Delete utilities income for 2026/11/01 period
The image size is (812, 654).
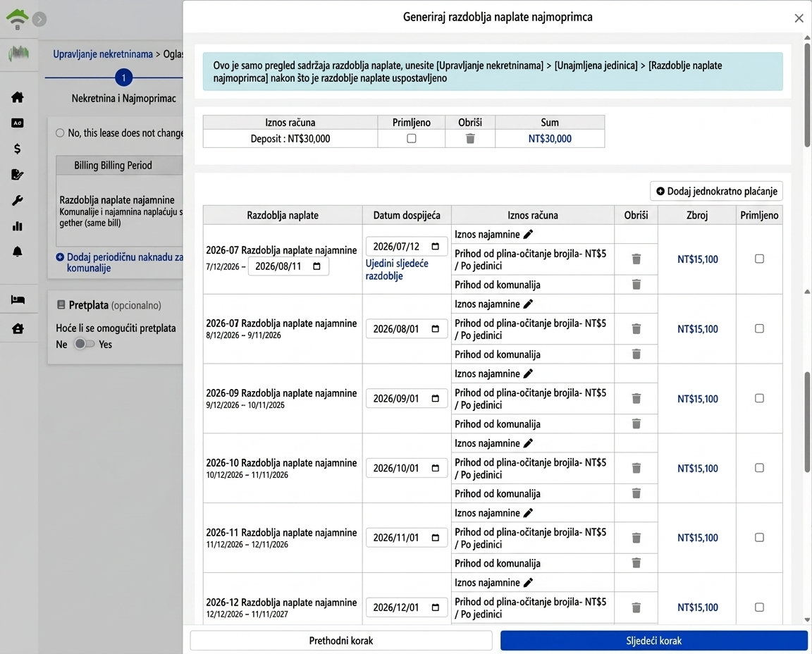coord(636,563)
